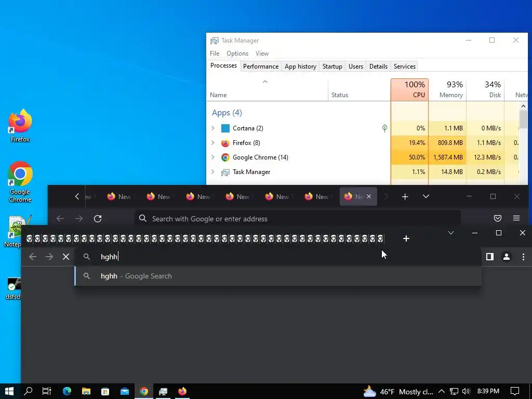This screenshot has height=399, width=532.
Task: Open Task Manager Options menu
Action: coord(237,54)
